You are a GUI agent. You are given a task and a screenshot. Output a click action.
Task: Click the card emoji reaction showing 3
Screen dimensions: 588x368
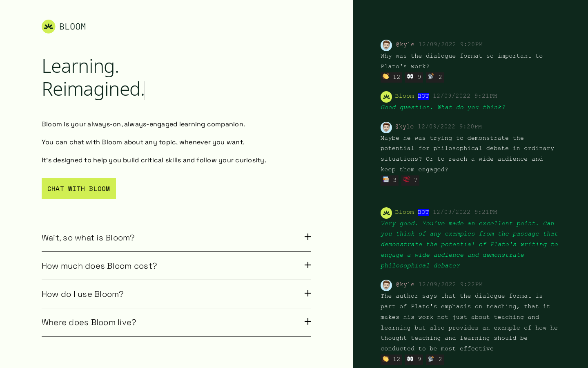pyautogui.click(x=390, y=180)
